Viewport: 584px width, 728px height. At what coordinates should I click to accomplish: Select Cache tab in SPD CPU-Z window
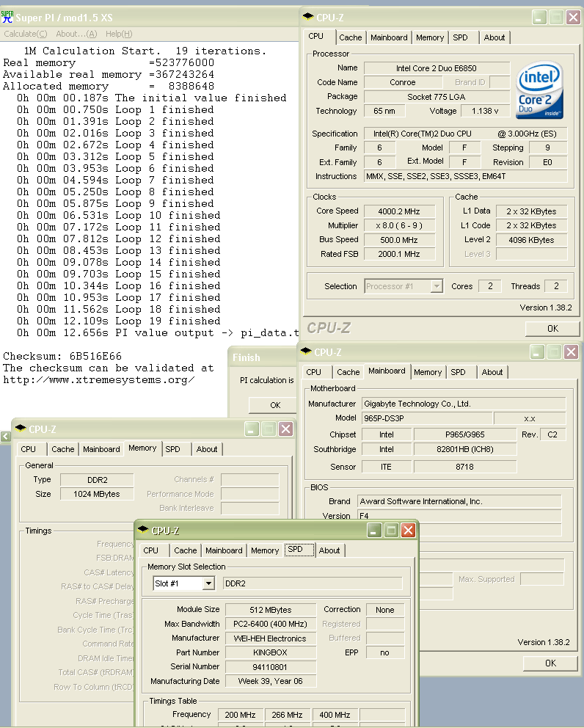185,550
